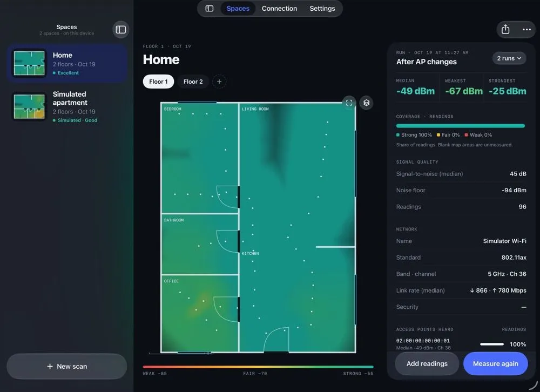The height and width of the screenshot is (392, 540).
Task: Click the chevron beside 2 runs
Action: pos(519,58)
